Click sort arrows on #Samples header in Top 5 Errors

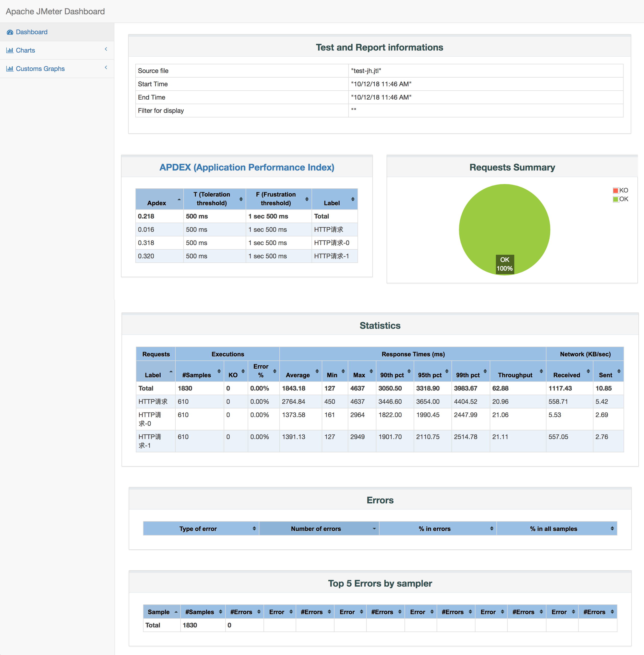click(221, 612)
